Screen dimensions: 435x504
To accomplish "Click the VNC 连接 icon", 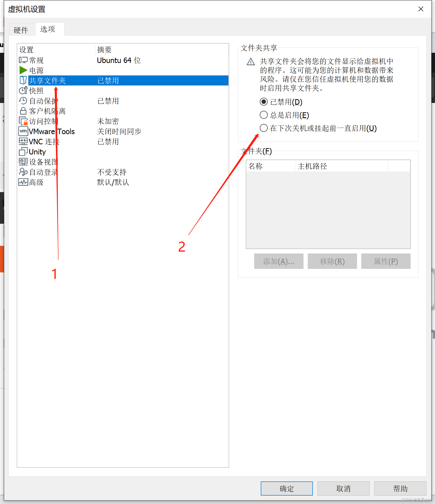I will point(23,141).
